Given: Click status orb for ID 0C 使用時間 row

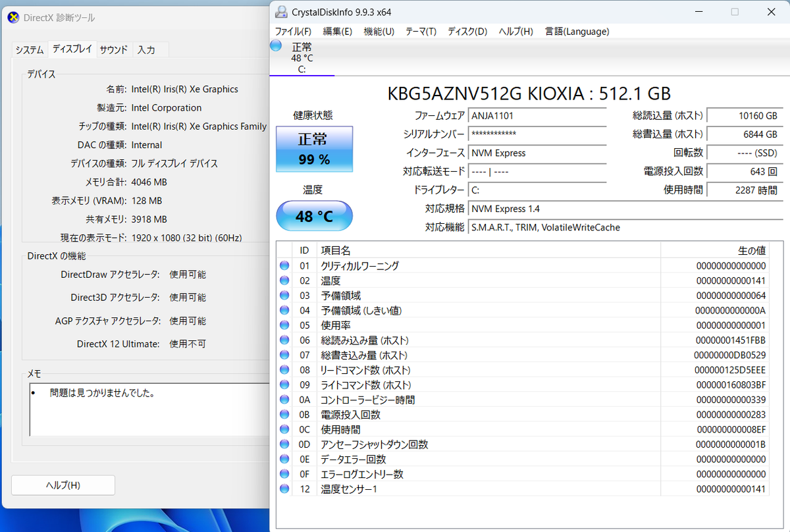Looking at the screenshot, I should (x=284, y=429).
